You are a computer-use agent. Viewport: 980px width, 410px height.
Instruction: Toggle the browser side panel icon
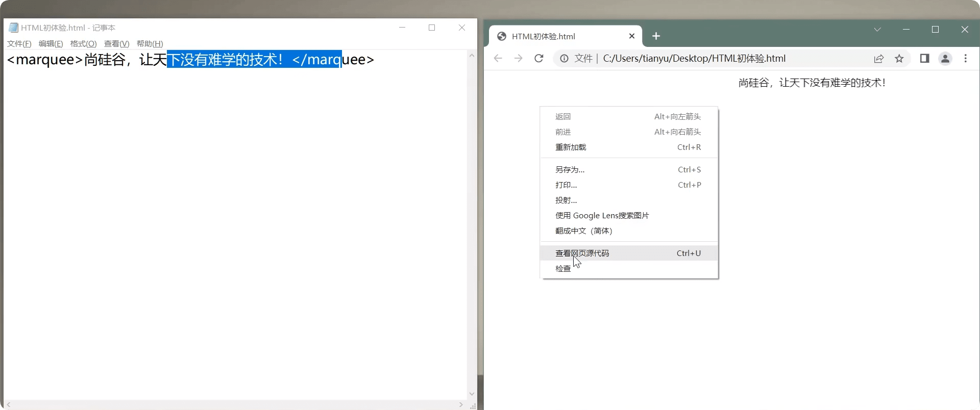pos(924,59)
